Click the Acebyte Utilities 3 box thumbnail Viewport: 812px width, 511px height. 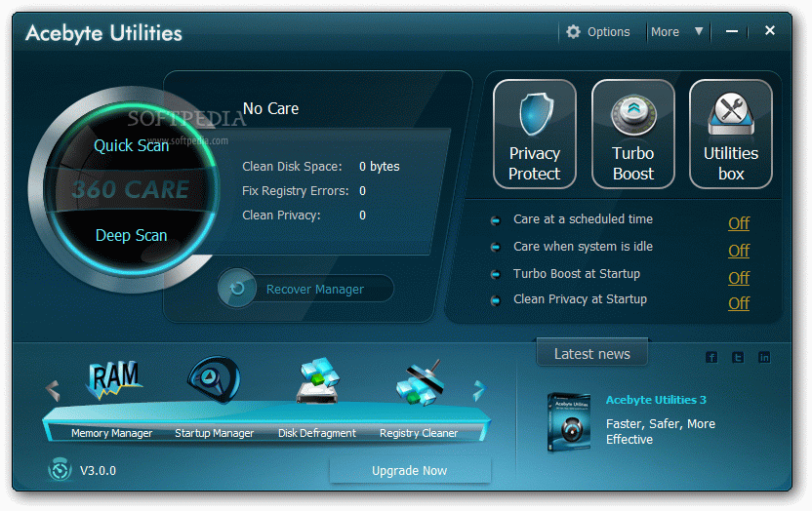(569, 422)
